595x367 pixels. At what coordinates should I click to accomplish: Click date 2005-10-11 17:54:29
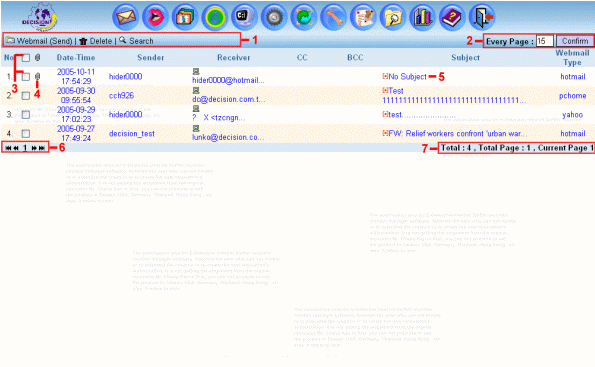point(76,76)
